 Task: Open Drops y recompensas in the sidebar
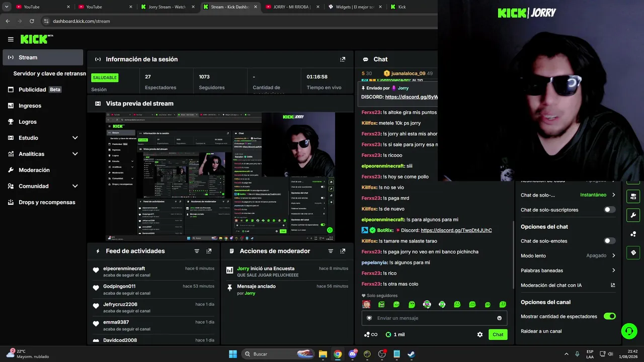click(x=43, y=202)
